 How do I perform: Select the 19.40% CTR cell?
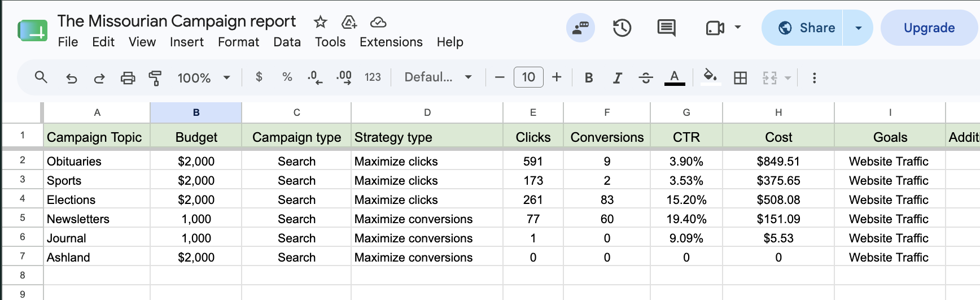pos(686,219)
